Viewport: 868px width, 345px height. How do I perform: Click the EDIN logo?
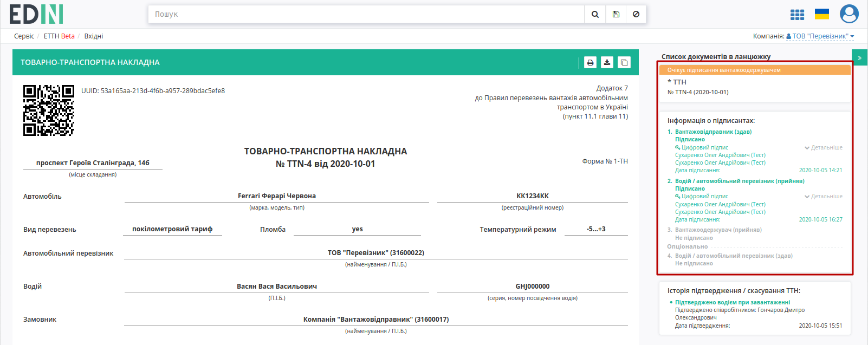tap(36, 14)
